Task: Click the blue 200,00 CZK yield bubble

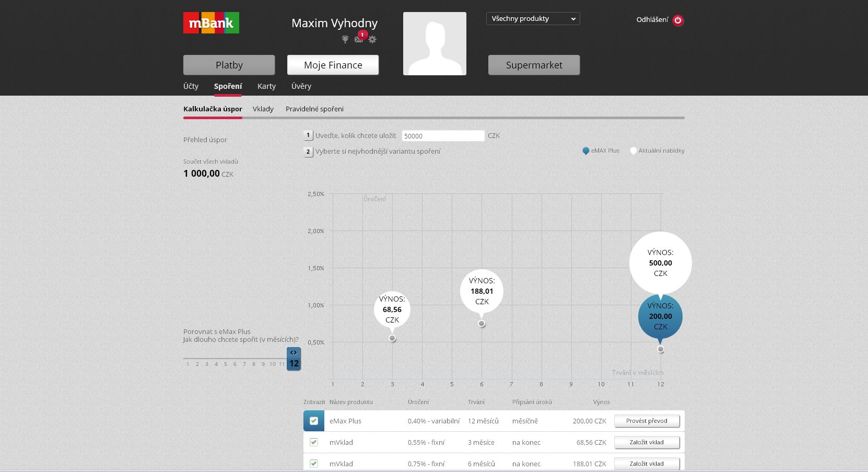Action: coord(660,316)
